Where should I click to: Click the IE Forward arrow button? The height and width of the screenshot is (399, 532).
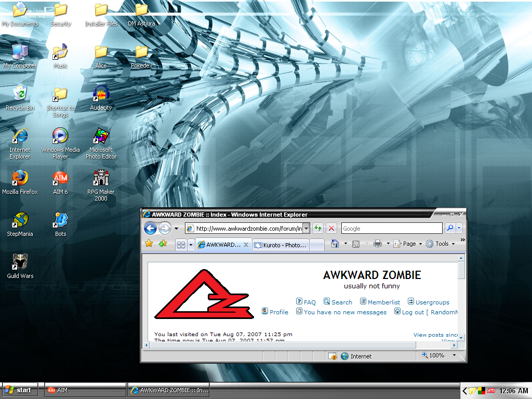click(165, 229)
